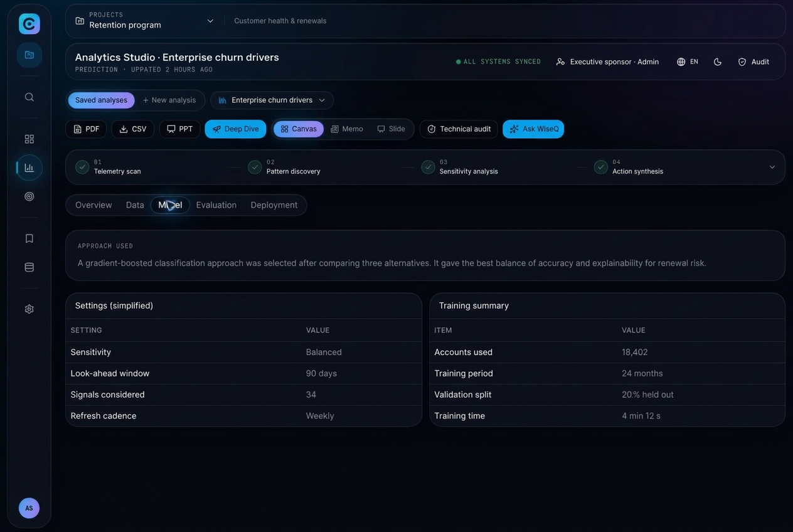Select the target goals icon in sidebar
Image resolution: width=793 pixels, height=532 pixels.
coord(29,196)
